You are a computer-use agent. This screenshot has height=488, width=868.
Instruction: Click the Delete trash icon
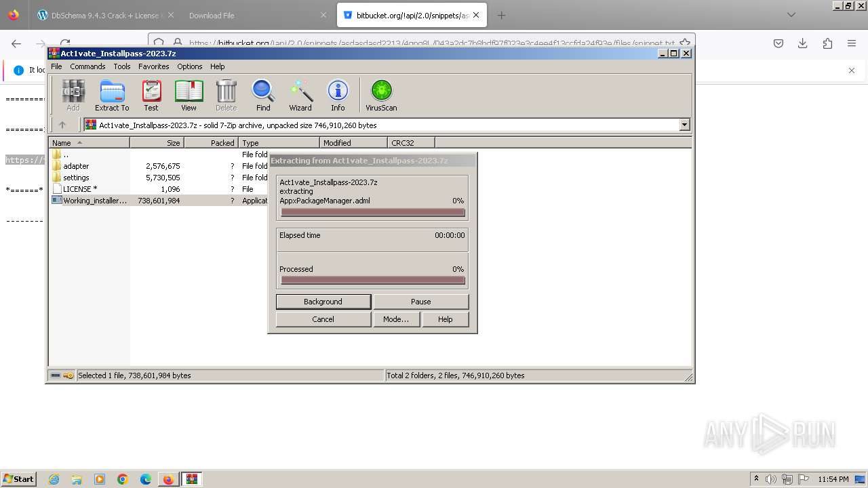coord(226,95)
